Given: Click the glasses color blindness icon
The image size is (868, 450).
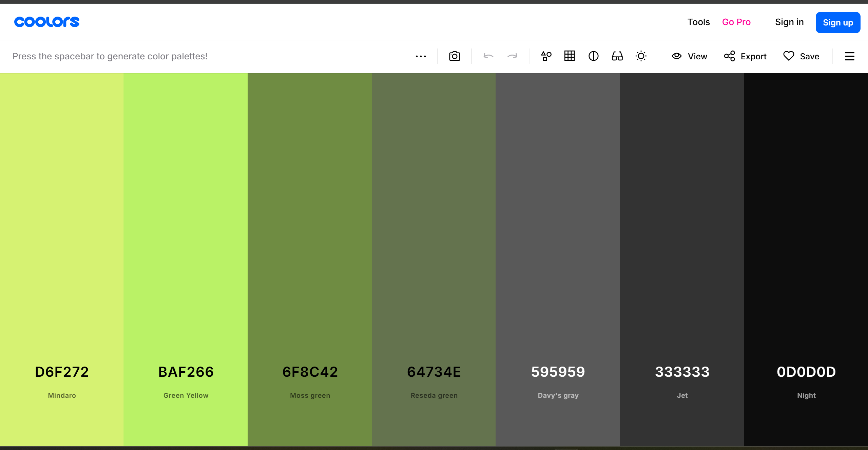Looking at the screenshot, I should (617, 56).
